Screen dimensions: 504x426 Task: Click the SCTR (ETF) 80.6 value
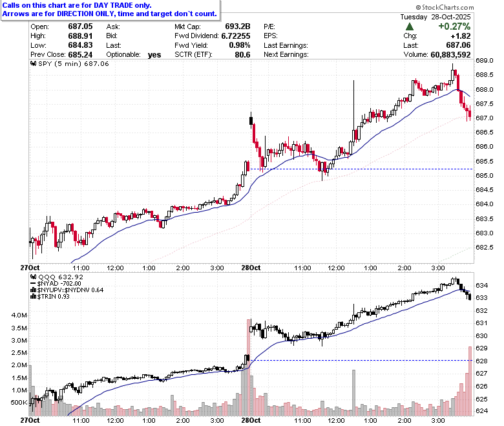tap(242, 55)
